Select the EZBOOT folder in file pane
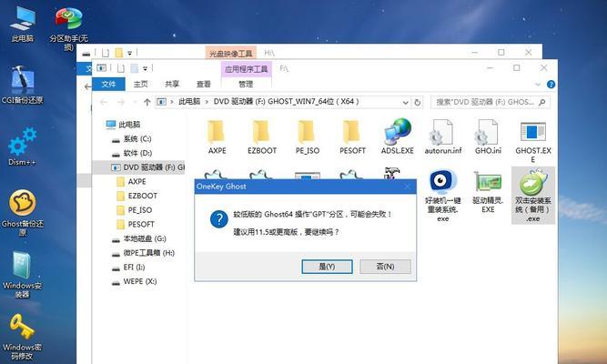The height and width of the screenshot is (364, 607). 262,137
